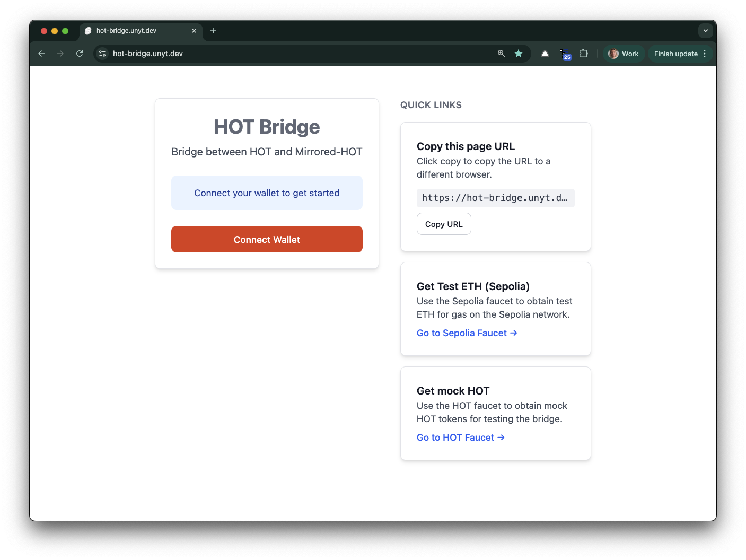746x560 pixels.
Task: Click the Copy URL button
Action: [444, 224]
